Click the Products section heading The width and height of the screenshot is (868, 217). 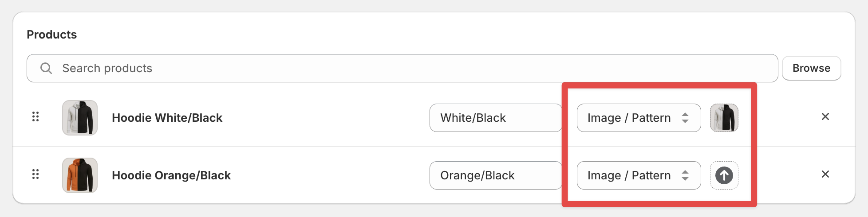pyautogui.click(x=51, y=35)
